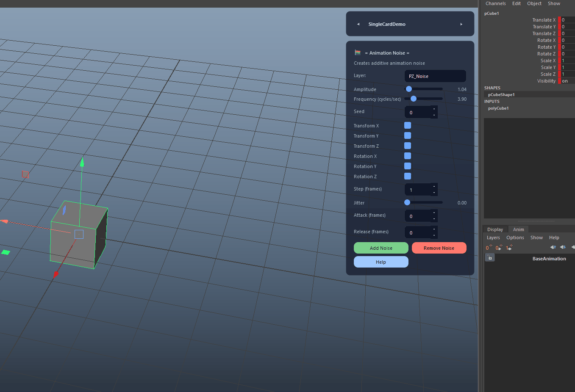Viewport: 575px width, 392px height.
Task: Click the red plane handle in the viewport
Action: (x=25, y=174)
